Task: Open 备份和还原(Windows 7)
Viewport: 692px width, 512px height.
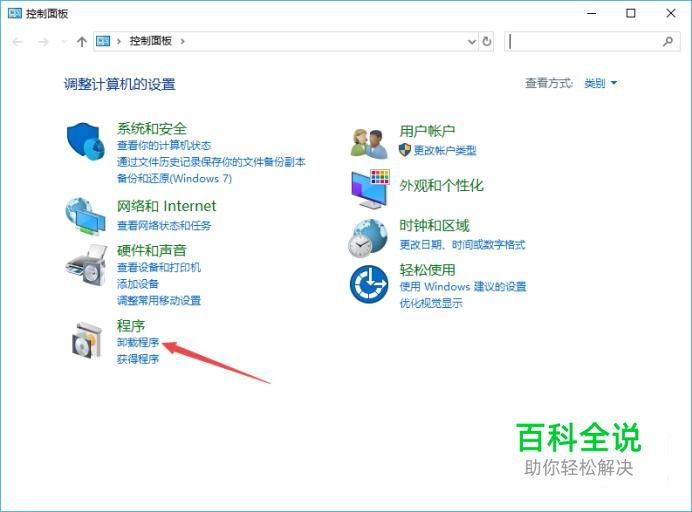Action: [174, 178]
